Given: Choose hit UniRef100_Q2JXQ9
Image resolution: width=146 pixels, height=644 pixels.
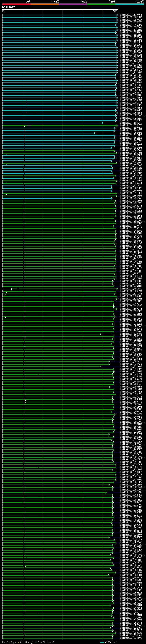Looking at the screenshot, I should tap(131, 218).
